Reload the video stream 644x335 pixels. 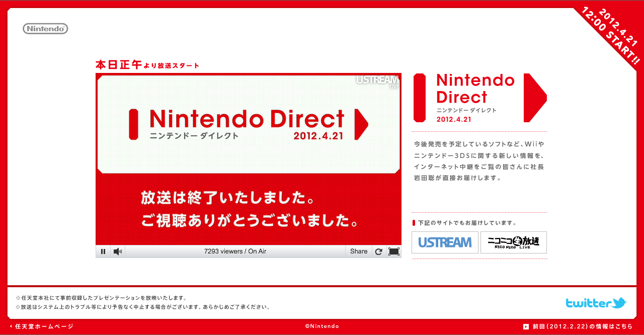[x=379, y=252]
